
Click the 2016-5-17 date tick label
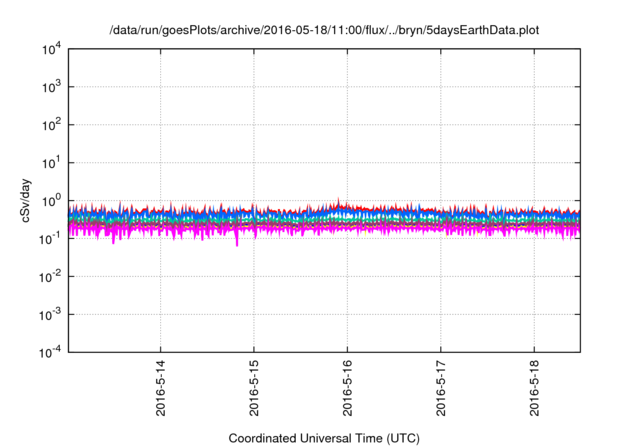[x=441, y=388]
